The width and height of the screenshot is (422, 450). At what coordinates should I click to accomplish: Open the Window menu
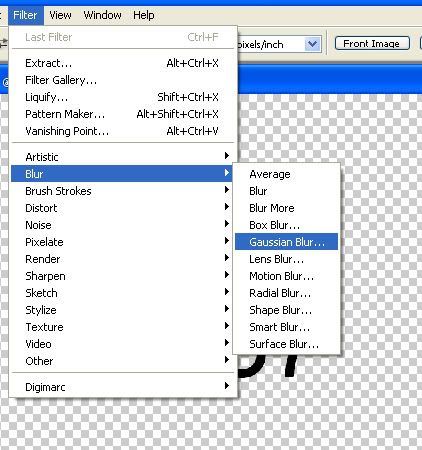(102, 15)
